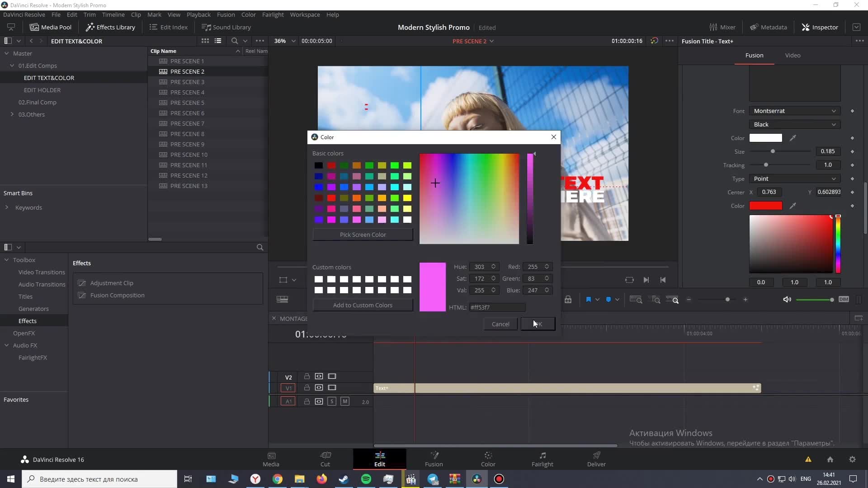Toggle track lock icon on V1 layer

307,387
